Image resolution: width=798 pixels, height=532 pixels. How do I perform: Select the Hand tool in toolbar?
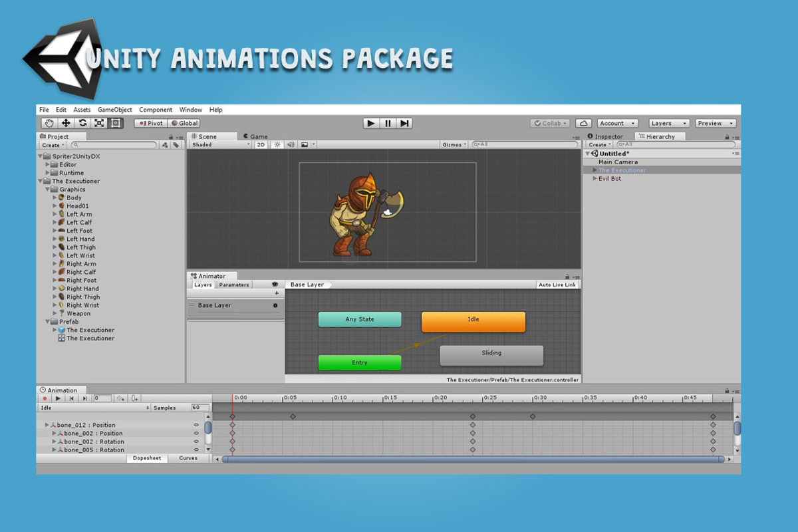(x=49, y=123)
